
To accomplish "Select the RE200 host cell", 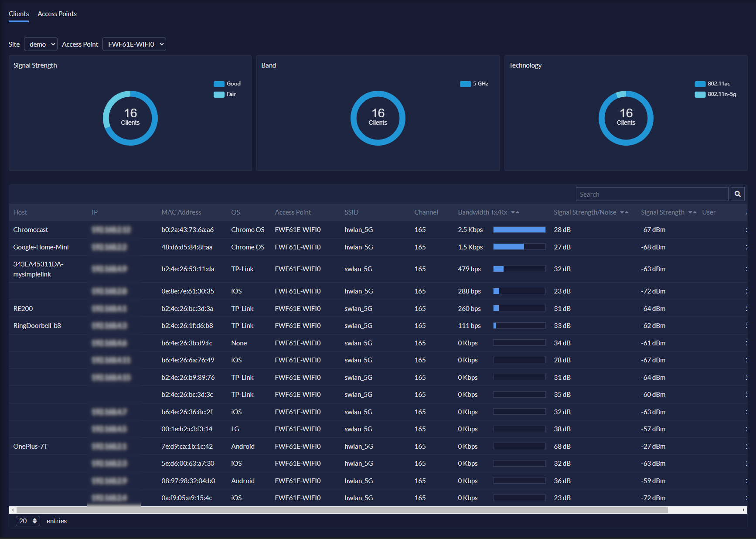I will click(x=23, y=309).
